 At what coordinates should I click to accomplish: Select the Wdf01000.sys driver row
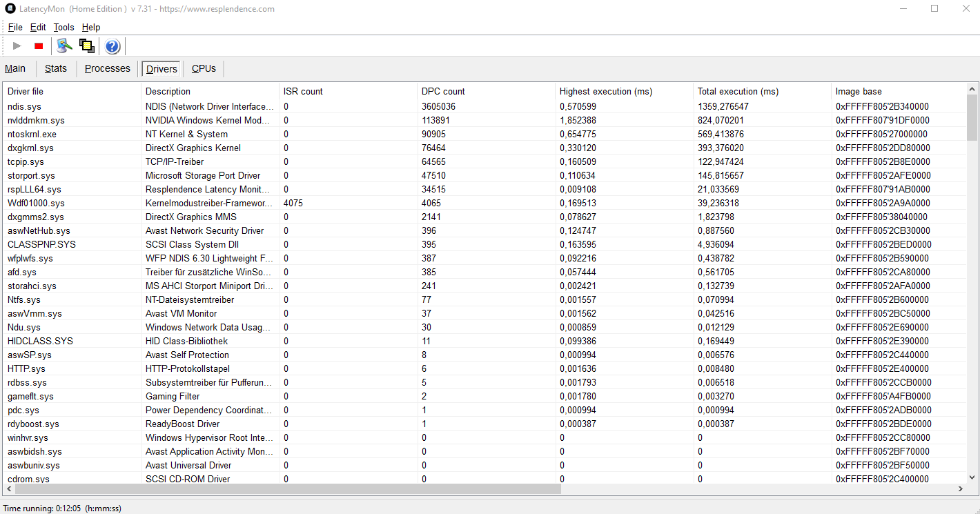(36, 203)
